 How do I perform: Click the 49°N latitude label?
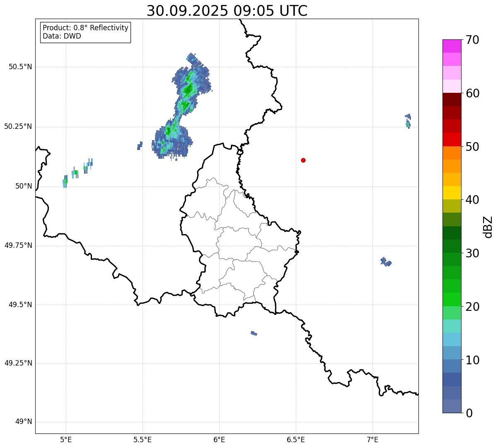(x=24, y=422)
